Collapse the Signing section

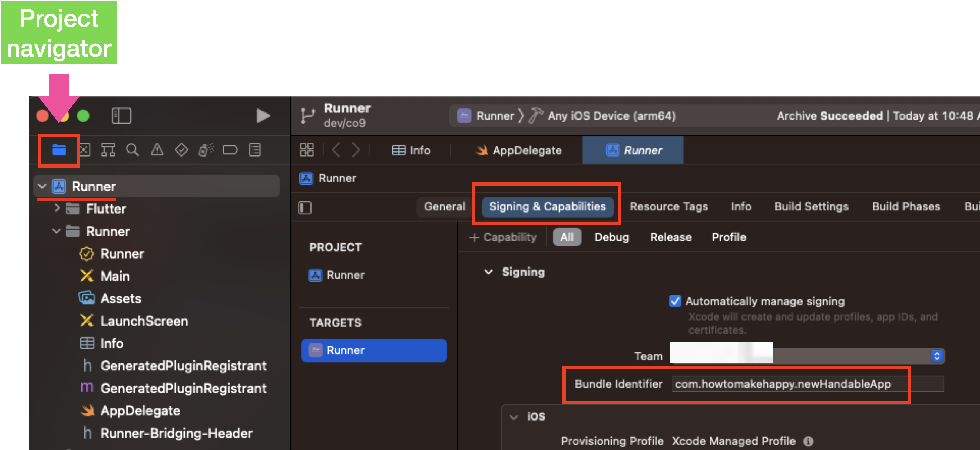[488, 272]
